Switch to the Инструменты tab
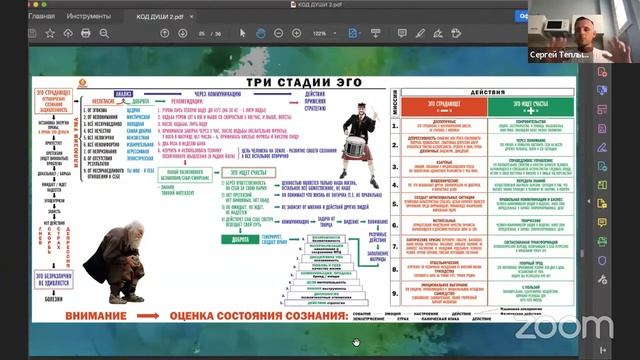 tap(89, 16)
